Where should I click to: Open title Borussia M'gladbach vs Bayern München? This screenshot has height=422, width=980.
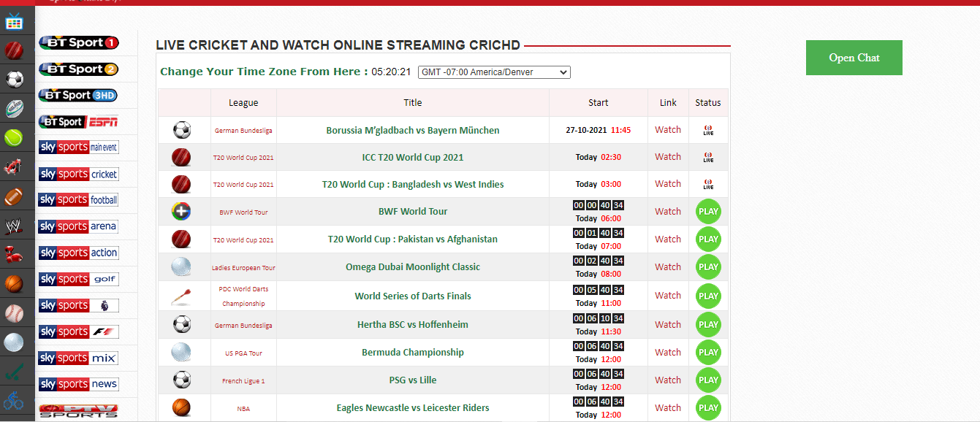(x=413, y=131)
